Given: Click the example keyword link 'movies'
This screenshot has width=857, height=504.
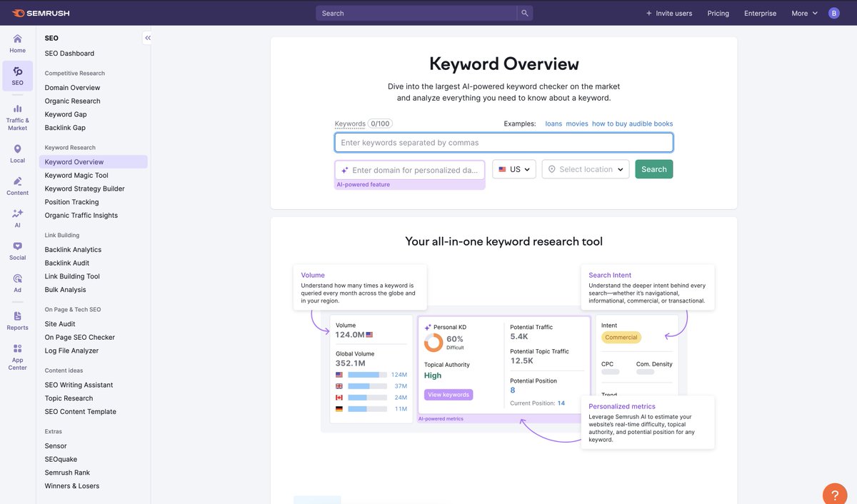Looking at the screenshot, I should coord(577,124).
